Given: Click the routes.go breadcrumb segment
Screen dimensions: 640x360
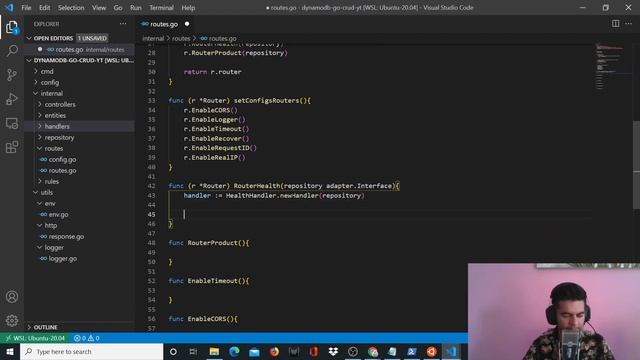Looking at the screenshot, I should click(x=222, y=38).
